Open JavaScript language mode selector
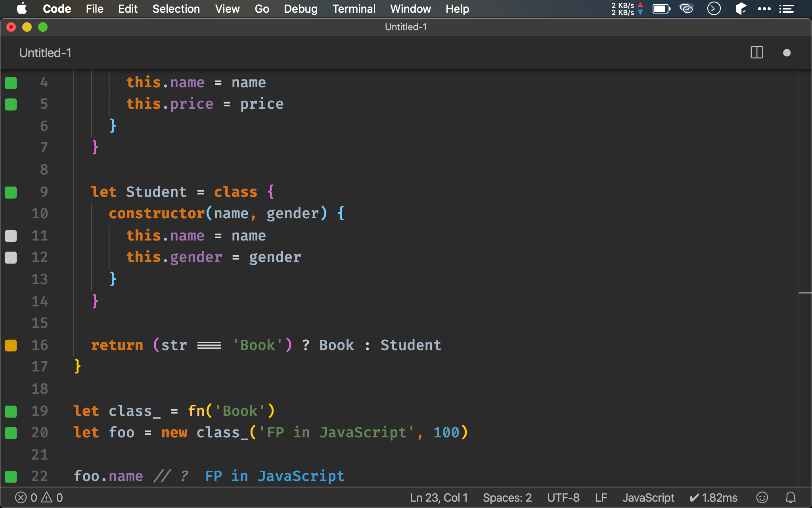Image resolution: width=812 pixels, height=508 pixels. point(648,497)
